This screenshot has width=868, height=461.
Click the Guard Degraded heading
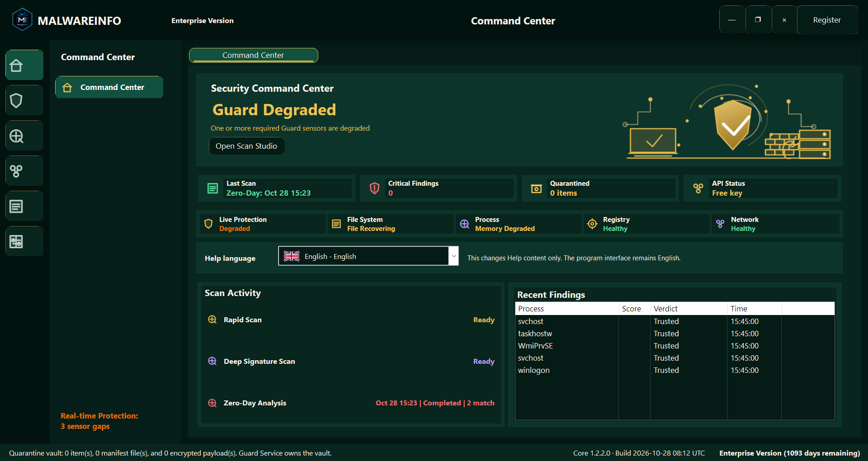pos(274,110)
